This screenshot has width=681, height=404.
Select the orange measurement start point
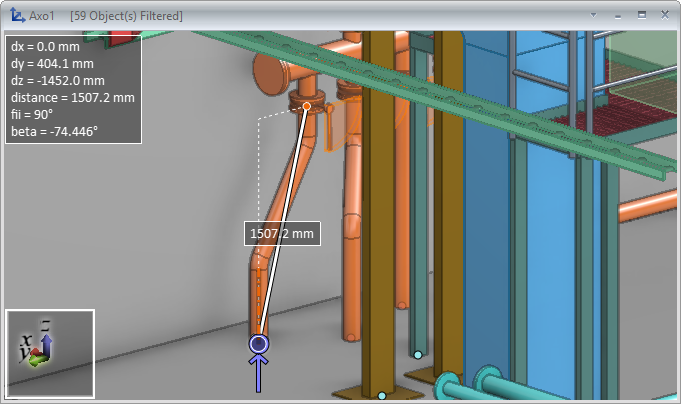tap(307, 105)
